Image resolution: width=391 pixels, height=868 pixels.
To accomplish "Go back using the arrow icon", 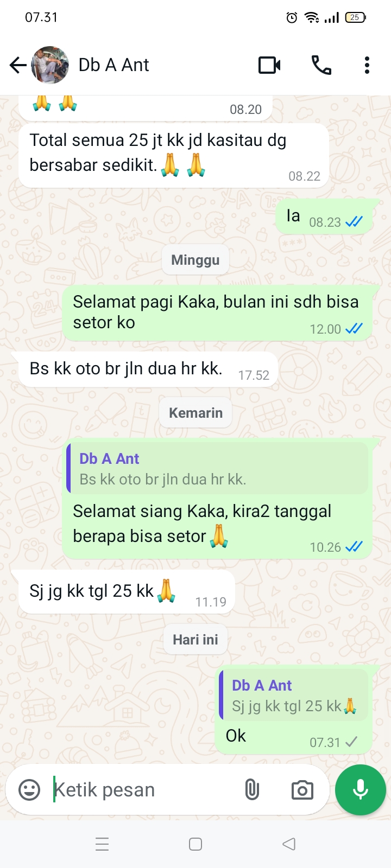I will click(18, 65).
